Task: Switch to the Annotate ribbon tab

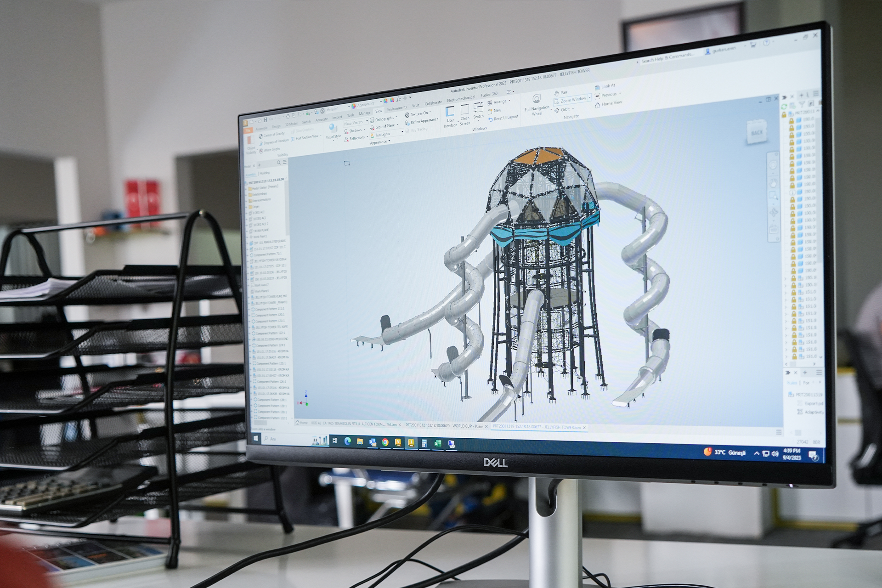Action: pyautogui.click(x=321, y=120)
